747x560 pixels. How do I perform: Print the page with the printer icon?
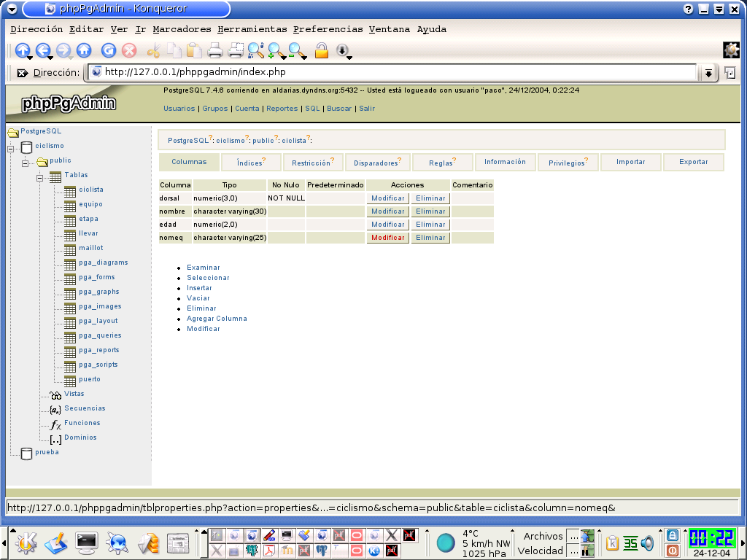tap(215, 50)
